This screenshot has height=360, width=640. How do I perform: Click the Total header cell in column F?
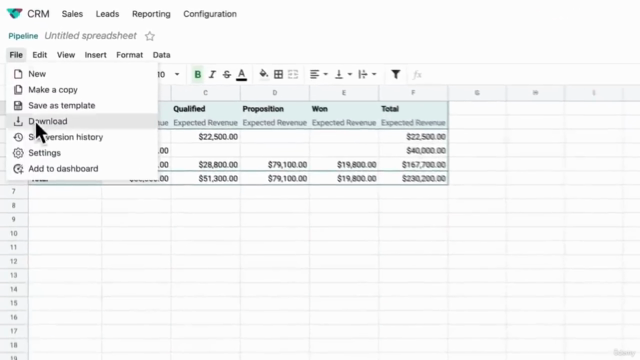pyautogui.click(x=413, y=109)
